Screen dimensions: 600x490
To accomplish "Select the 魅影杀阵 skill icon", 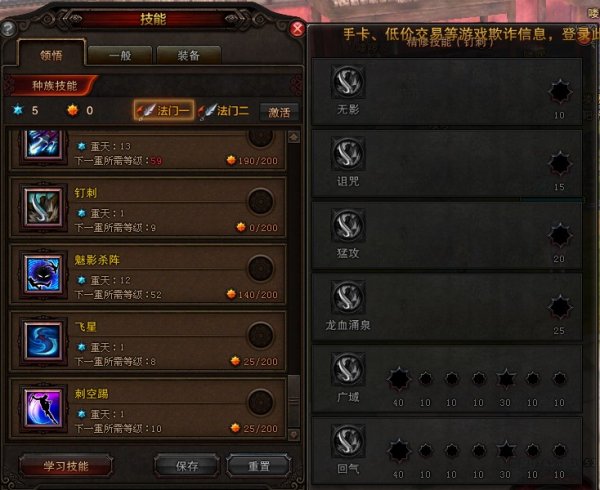I will pos(43,274).
